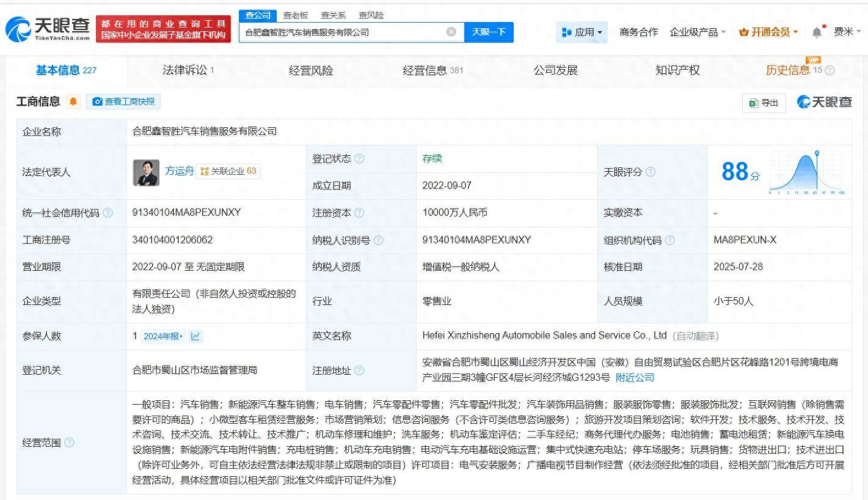Image resolution: width=868 pixels, height=500 pixels.
Task: Click the 合肥市蜀山区市场监督管理局 registration authority value
Action: [194, 370]
